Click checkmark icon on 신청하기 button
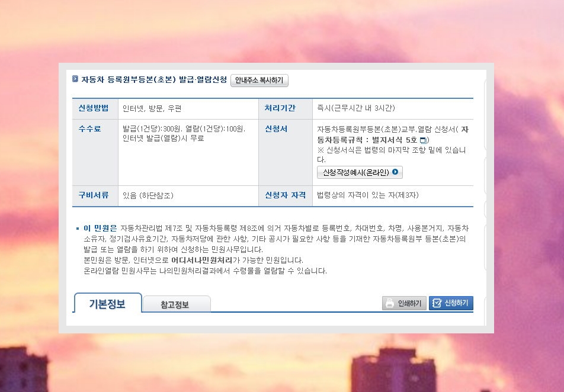The image size is (564, 392). coord(437,303)
